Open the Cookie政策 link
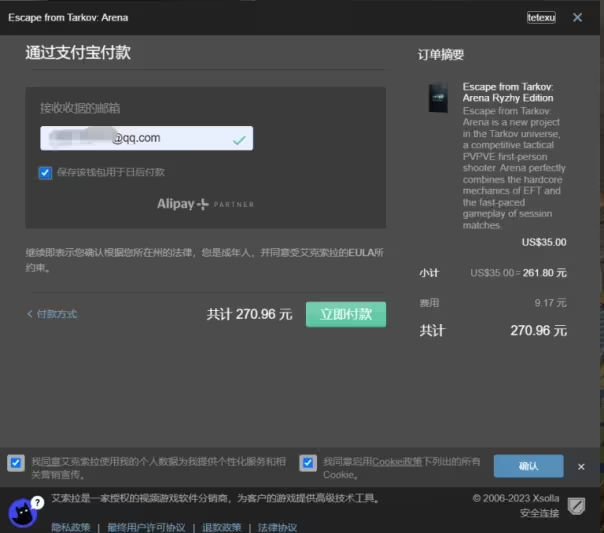Screen dimensions: 604x533 [x=397, y=461]
